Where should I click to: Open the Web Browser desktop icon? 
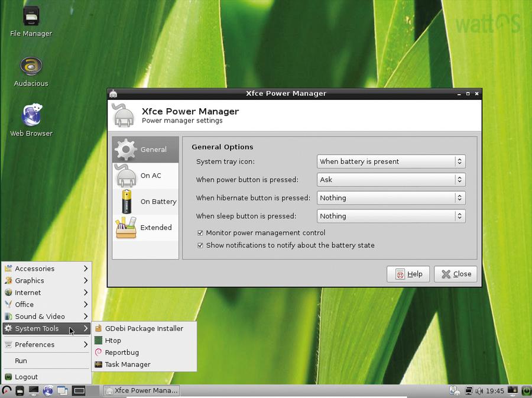pyautogui.click(x=31, y=121)
